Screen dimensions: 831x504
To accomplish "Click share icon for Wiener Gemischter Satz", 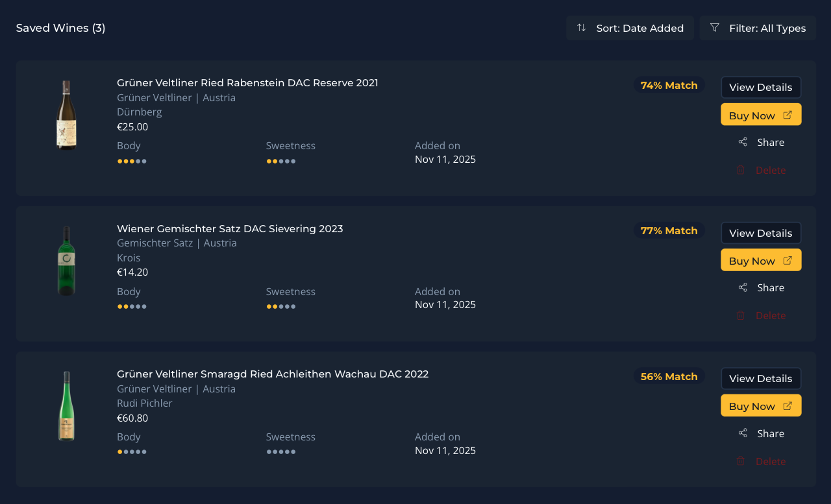I will click(743, 287).
